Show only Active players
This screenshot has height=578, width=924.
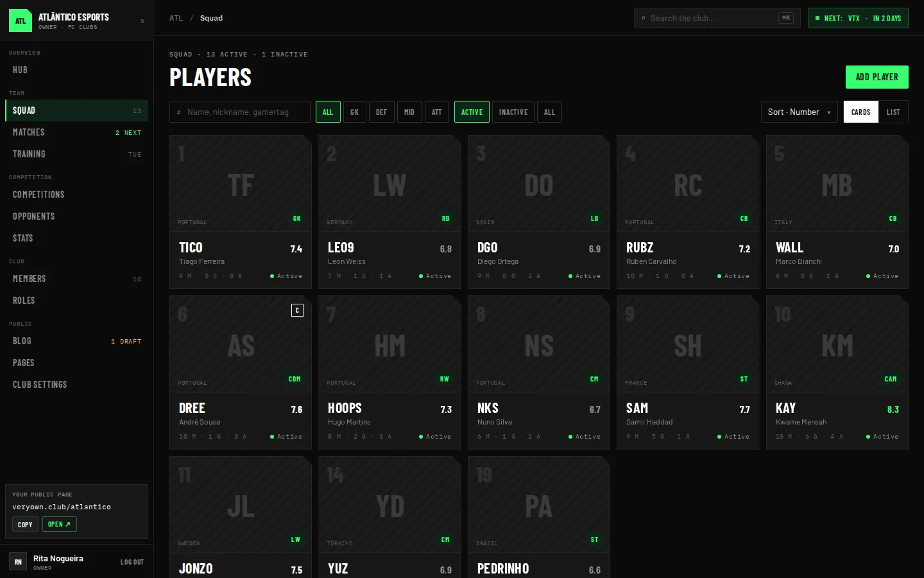tap(472, 112)
